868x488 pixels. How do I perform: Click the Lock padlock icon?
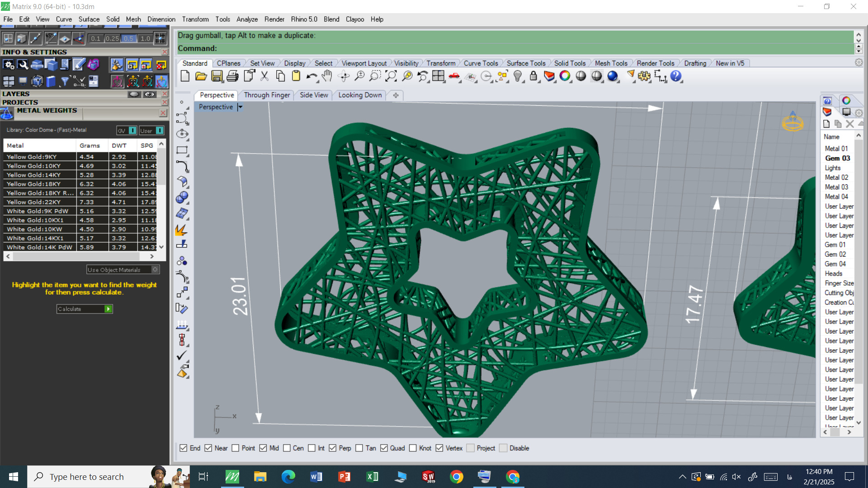click(x=533, y=76)
